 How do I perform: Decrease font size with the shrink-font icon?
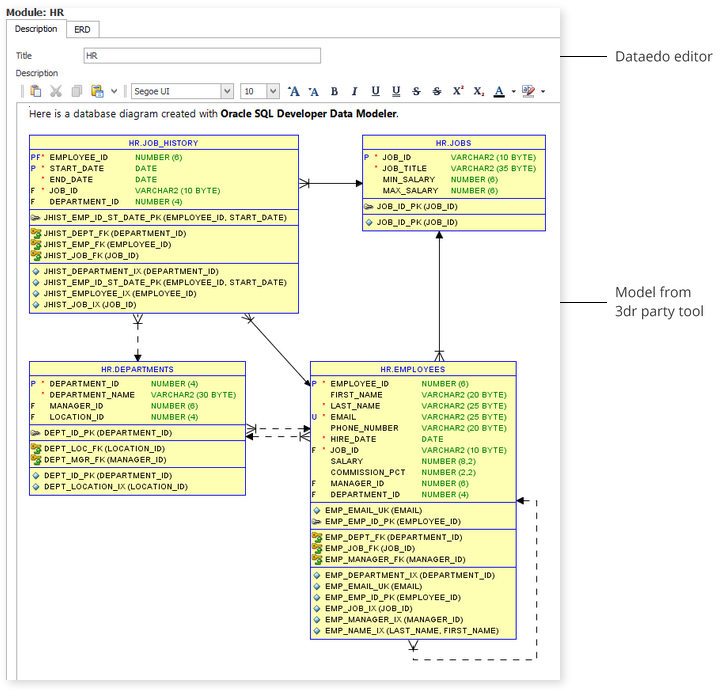click(x=313, y=91)
